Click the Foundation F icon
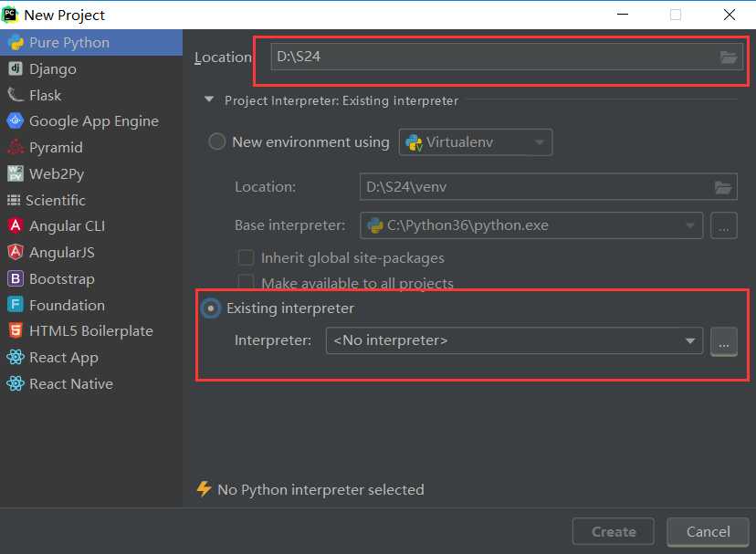Screen dimensions: 756x554 (16, 304)
